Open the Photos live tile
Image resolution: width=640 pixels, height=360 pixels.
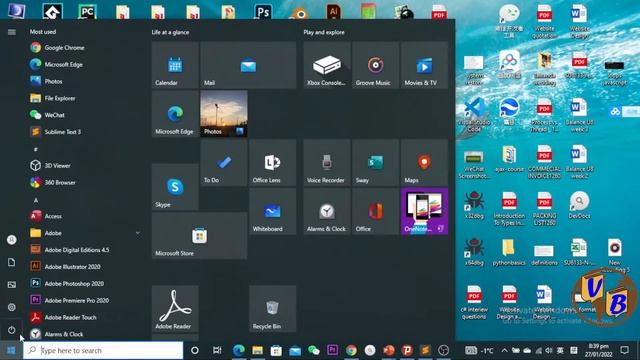tap(224, 114)
